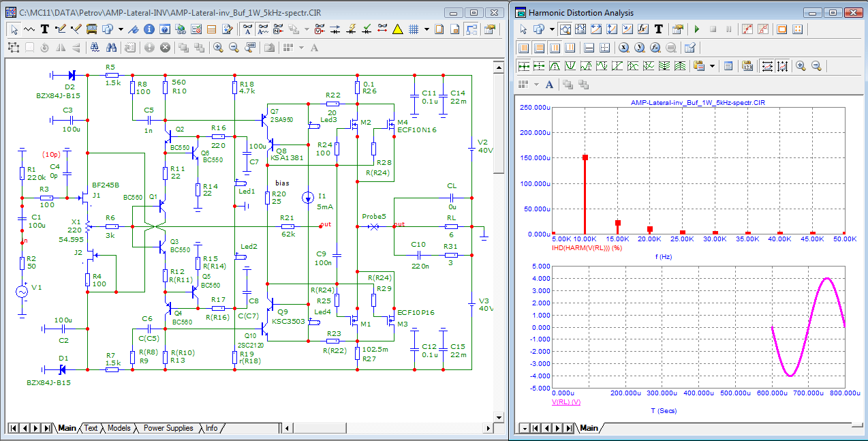Viewport: 868px width, 441px height.
Task: Zoom out on the schematic with magnifier minus
Action: (x=234, y=47)
